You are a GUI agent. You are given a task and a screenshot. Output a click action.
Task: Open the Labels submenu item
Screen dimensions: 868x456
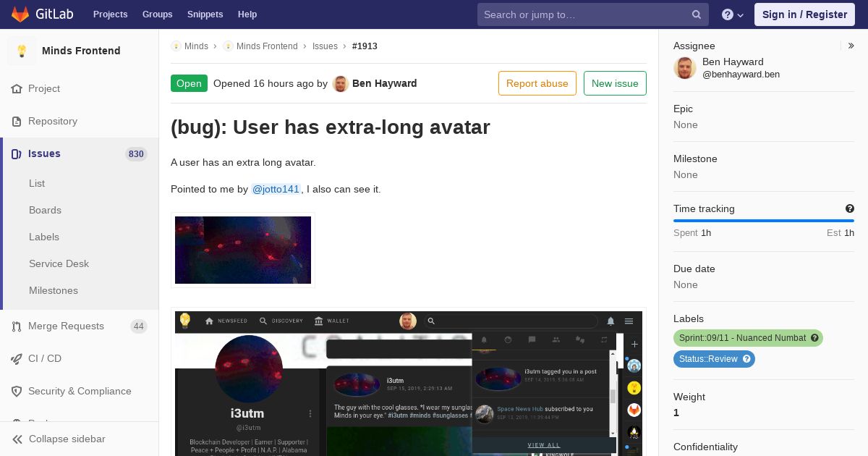point(44,237)
